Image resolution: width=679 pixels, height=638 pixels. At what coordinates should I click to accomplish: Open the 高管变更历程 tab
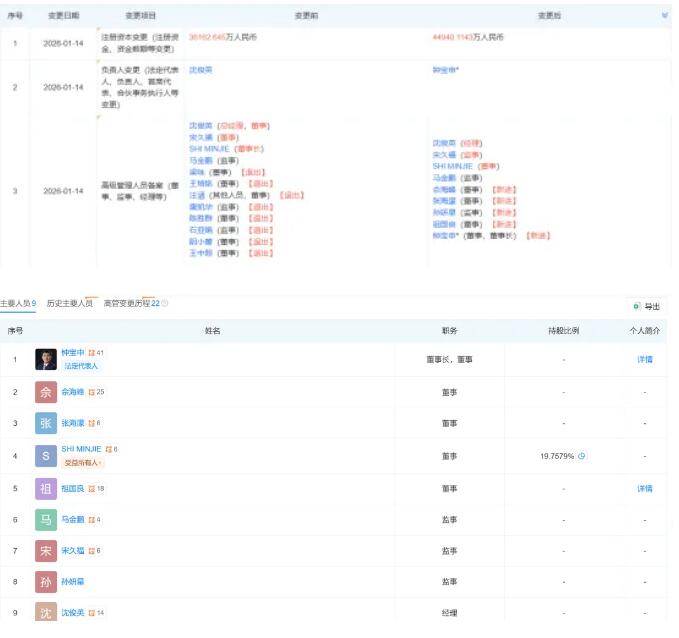131,303
